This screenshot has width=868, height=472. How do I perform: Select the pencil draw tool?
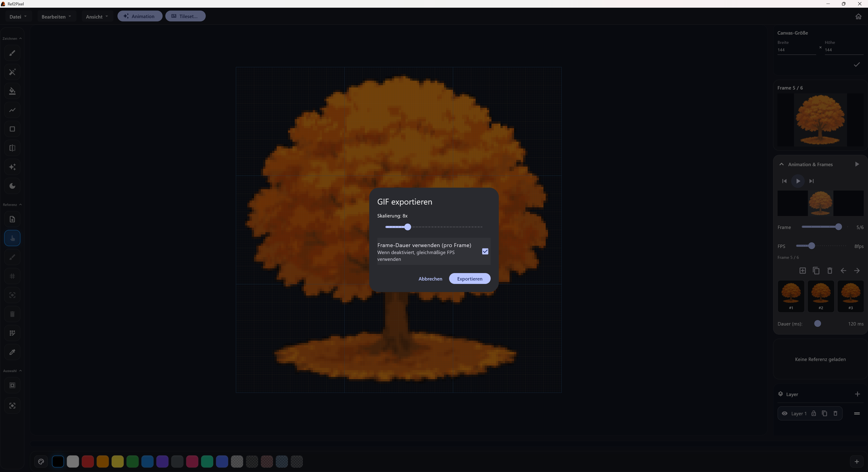12,53
